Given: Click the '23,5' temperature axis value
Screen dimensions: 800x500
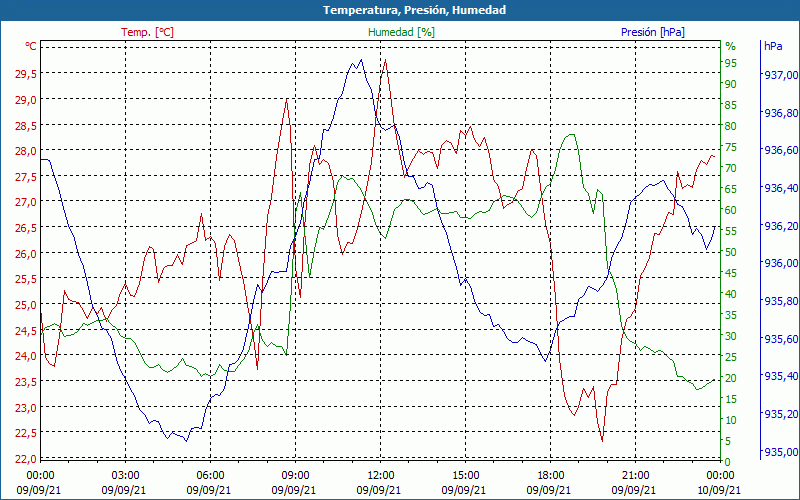Looking at the screenshot, I should pos(26,382).
